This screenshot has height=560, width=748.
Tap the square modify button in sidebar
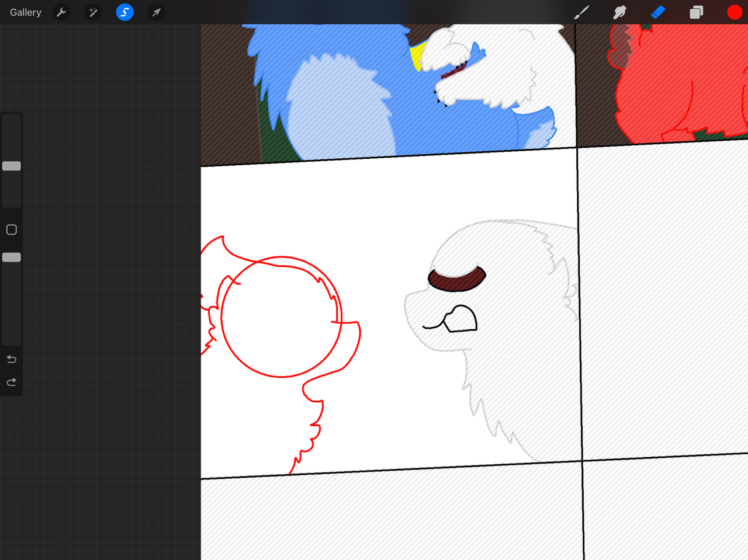pos(12,229)
